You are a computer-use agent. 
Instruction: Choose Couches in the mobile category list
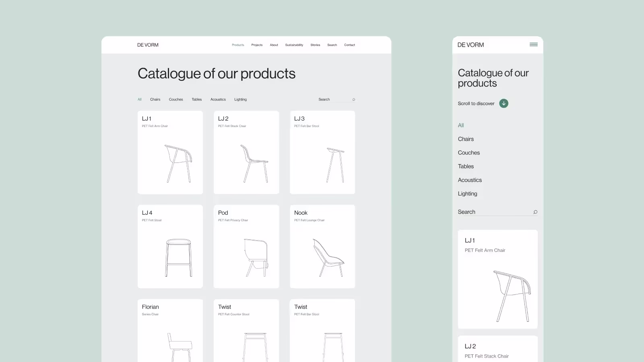pyautogui.click(x=469, y=153)
